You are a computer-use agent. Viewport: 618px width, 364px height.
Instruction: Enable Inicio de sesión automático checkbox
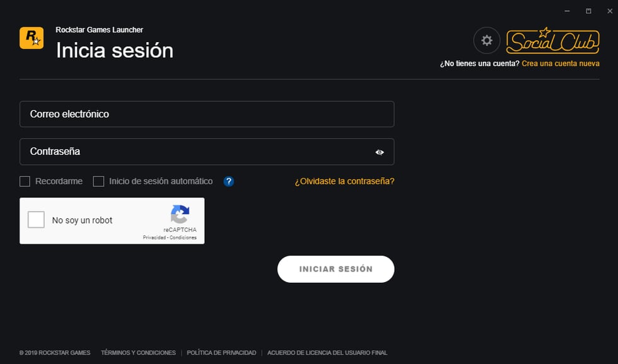[x=98, y=181]
